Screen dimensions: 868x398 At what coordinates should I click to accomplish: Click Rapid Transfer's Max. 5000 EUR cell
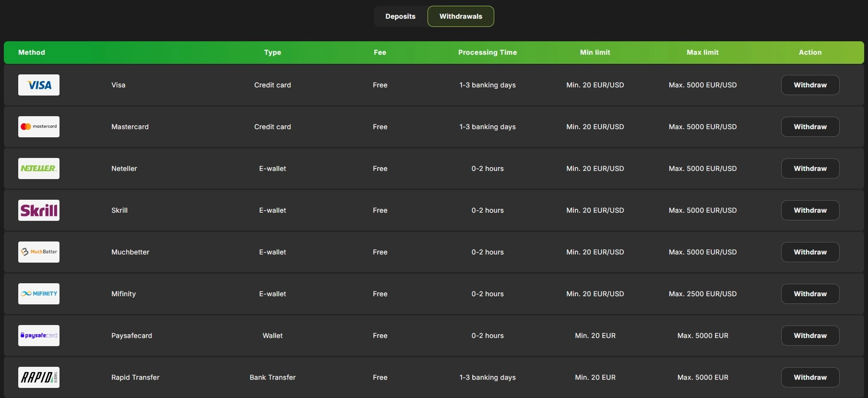tap(702, 377)
